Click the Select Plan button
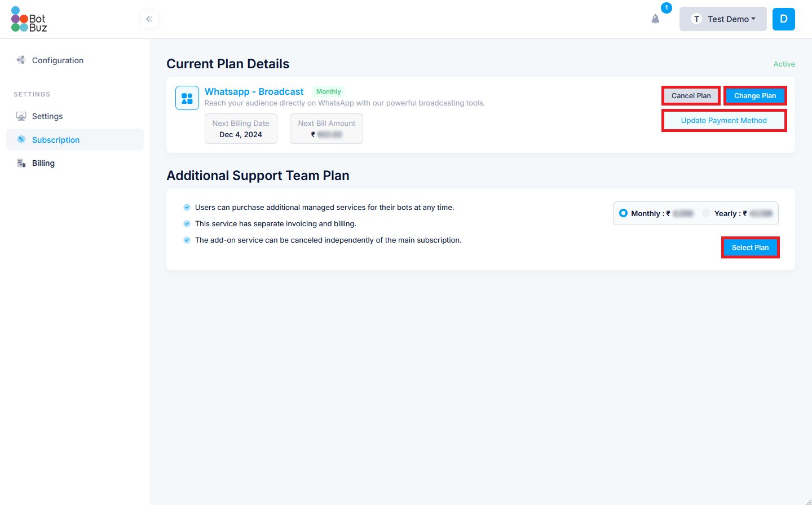The image size is (812, 505). pyautogui.click(x=750, y=248)
